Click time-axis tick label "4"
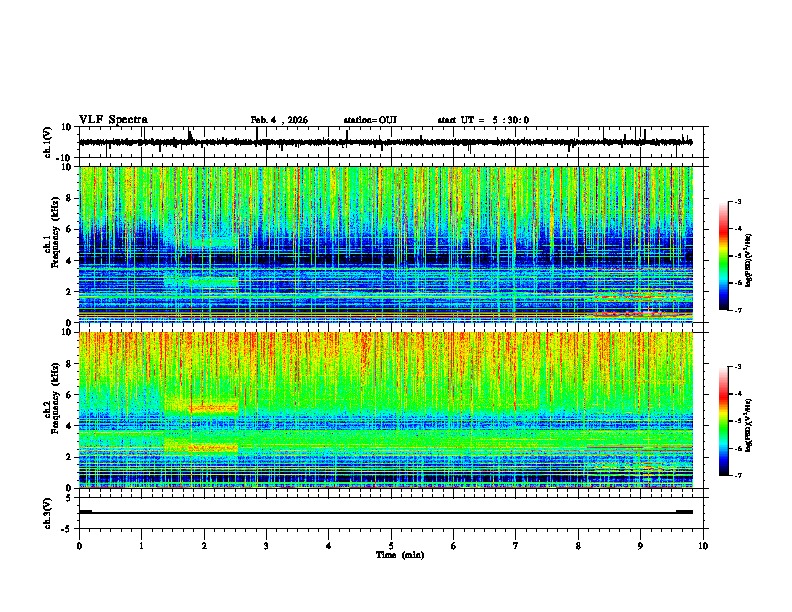Viewport: 792px width, 612px height. 329,546
